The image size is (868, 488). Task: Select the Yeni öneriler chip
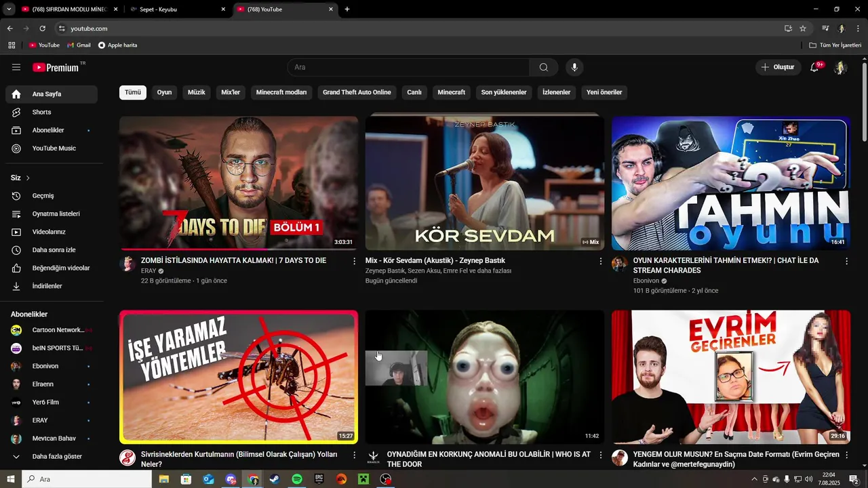point(604,92)
